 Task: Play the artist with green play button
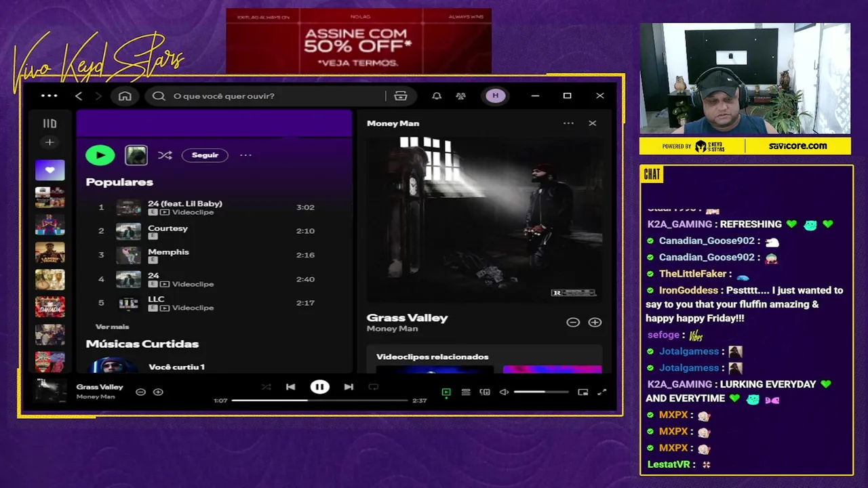[100, 155]
